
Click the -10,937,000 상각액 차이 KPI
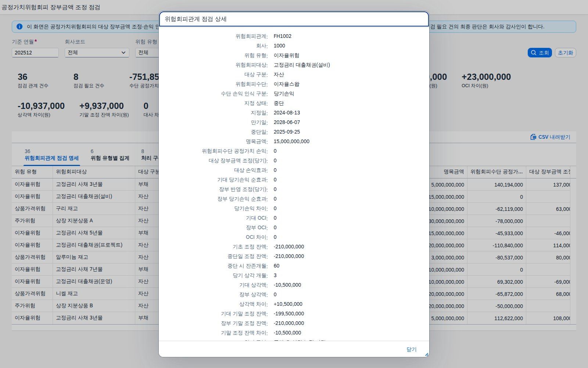pos(41,110)
